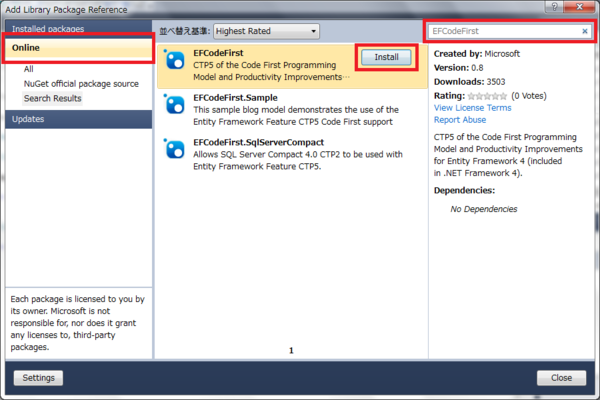Select the EFCodeFirst.SqlServerCompact package row
This screenshot has width=600, height=400.
pos(292,154)
